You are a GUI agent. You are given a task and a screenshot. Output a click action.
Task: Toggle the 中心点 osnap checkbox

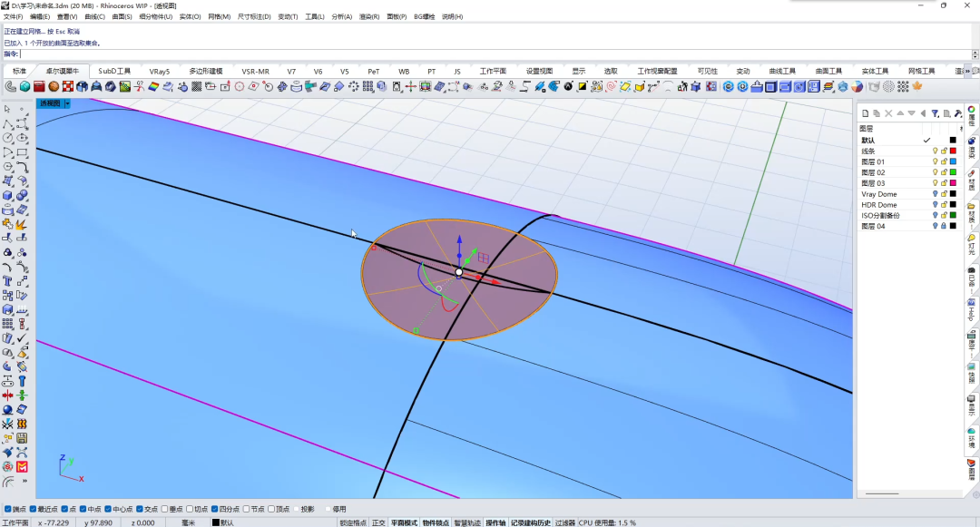[x=108, y=509]
